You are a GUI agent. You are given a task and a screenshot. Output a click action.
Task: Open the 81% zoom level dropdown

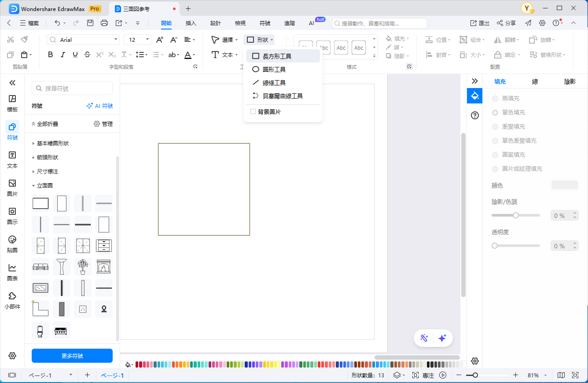pos(536,376)
